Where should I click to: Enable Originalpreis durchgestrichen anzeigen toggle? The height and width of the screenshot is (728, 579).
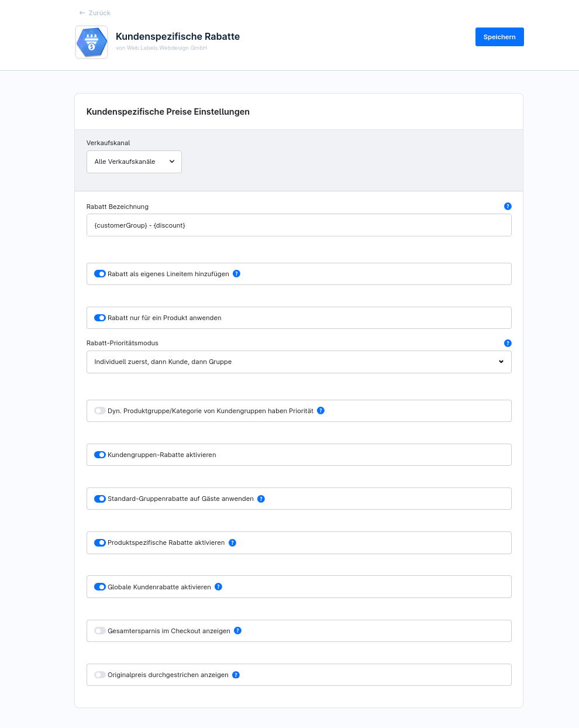tap(100, 675)
